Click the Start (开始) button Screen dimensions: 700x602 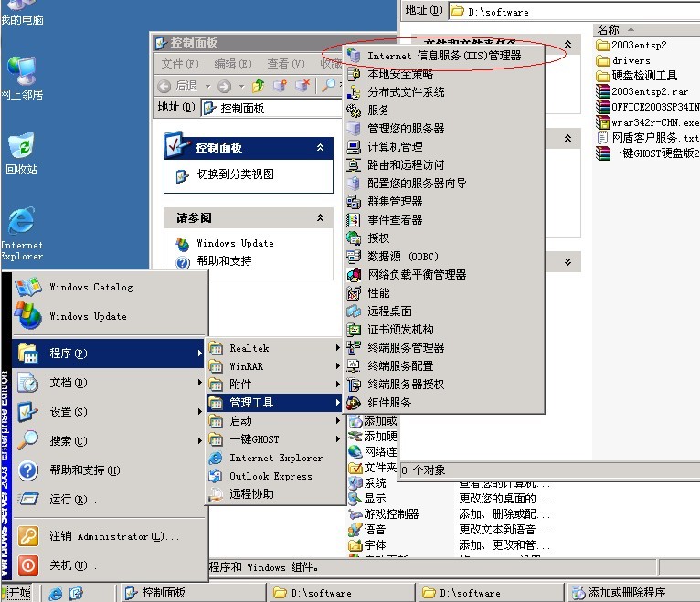tap(17, 593)
